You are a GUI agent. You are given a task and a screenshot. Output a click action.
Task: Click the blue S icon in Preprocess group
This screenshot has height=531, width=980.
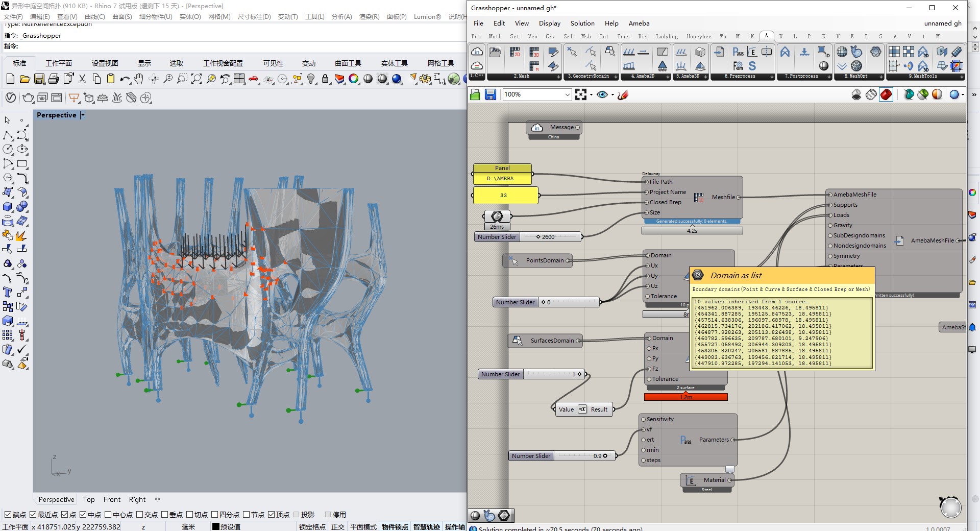[752, 66]
